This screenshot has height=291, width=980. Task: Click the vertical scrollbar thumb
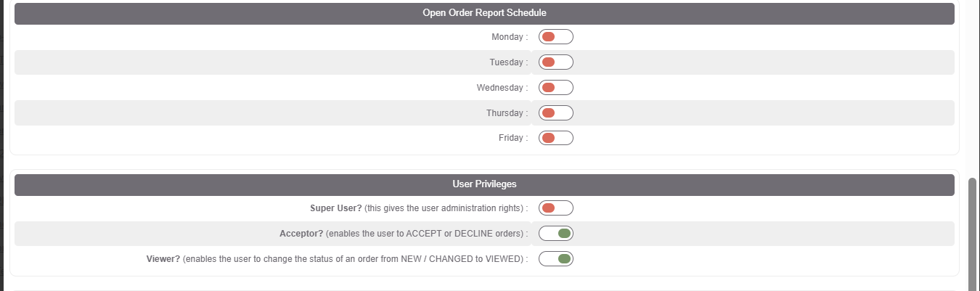pyautogui.click(x=973, y=234)
